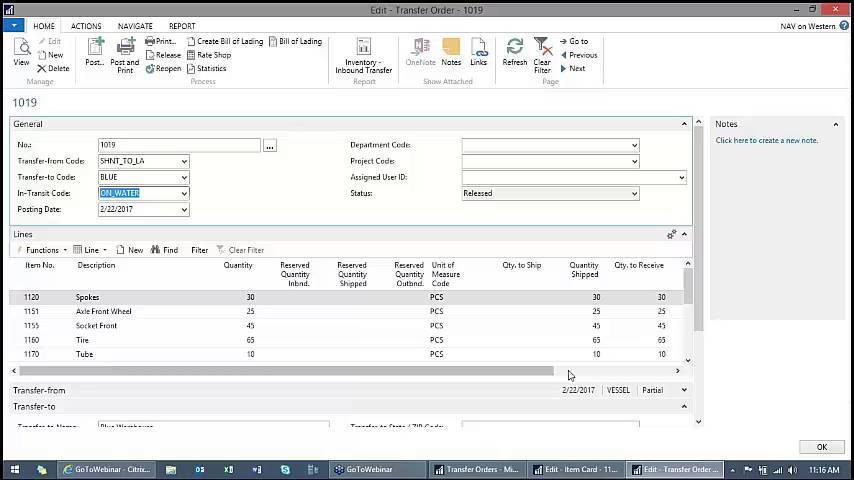Image resolution: width=854 pixels, height=480 pixels.
Task: Click Post and Print
Action: pos(125,55)
